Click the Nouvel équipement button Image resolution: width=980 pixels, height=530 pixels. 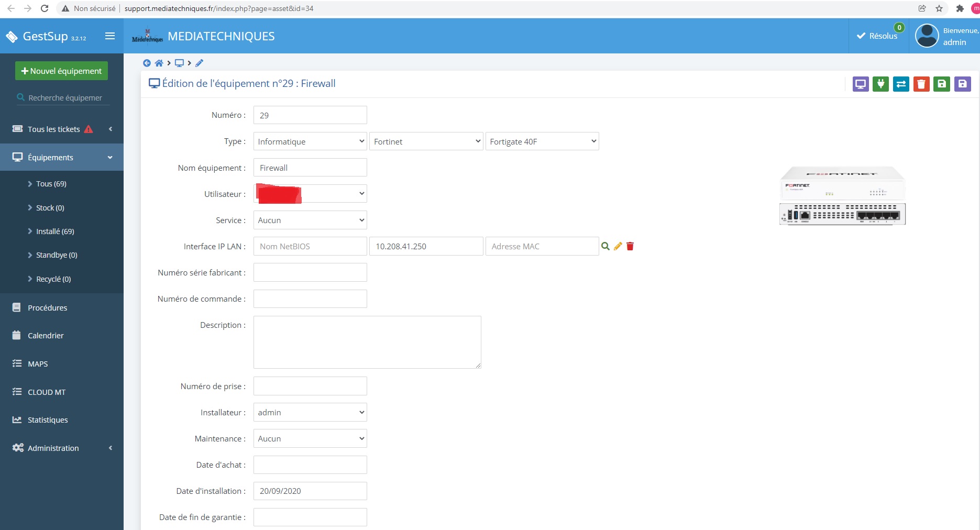tap(61, 71)
